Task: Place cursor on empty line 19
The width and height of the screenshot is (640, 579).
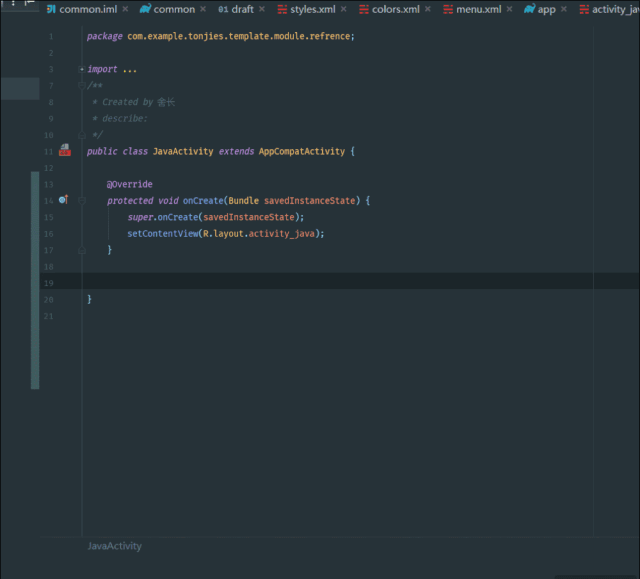Action: click(x=338, y=283)
